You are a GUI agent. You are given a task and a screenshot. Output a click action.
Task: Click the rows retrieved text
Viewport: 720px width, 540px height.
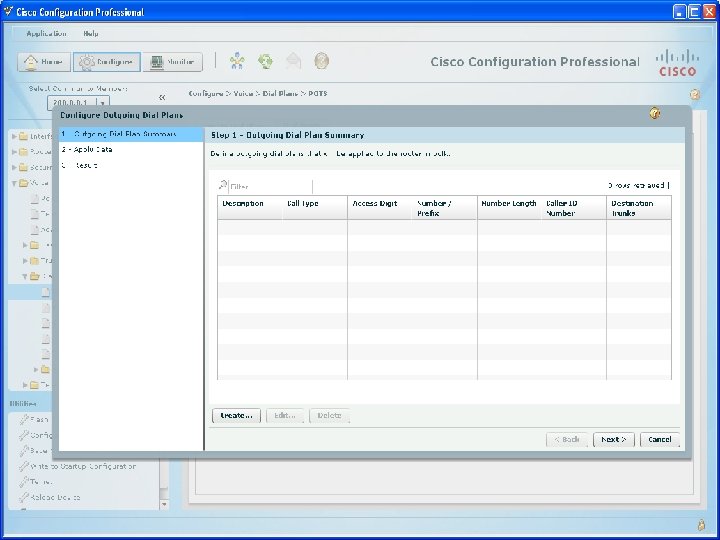click(636, 186)
